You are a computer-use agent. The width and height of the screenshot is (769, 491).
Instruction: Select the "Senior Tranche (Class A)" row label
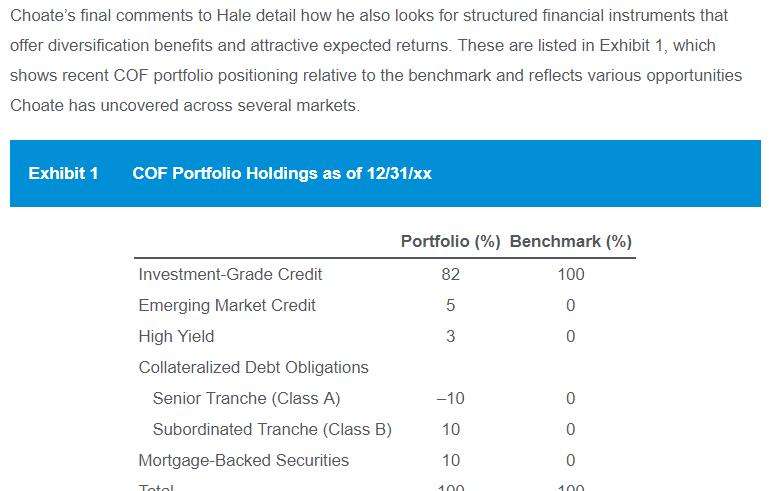point(246,398)
